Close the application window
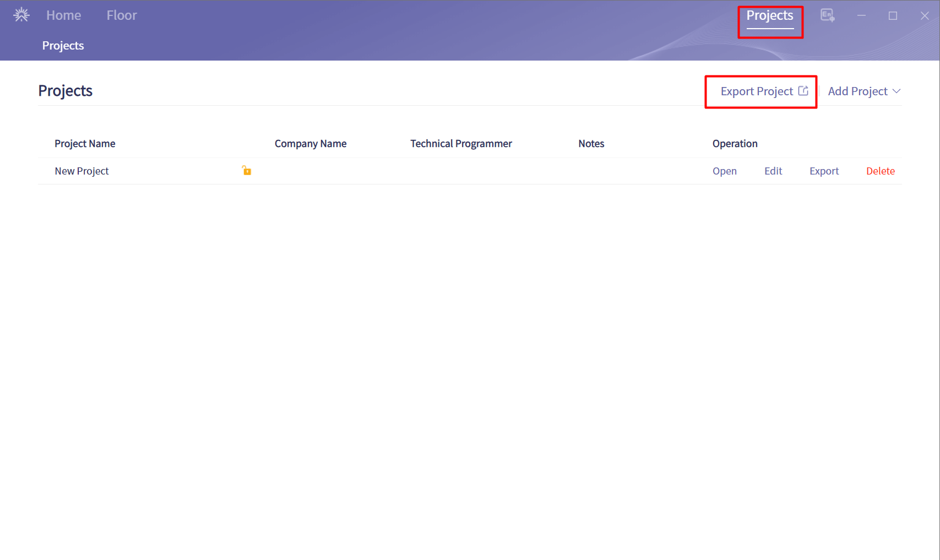 pos(924,15)
